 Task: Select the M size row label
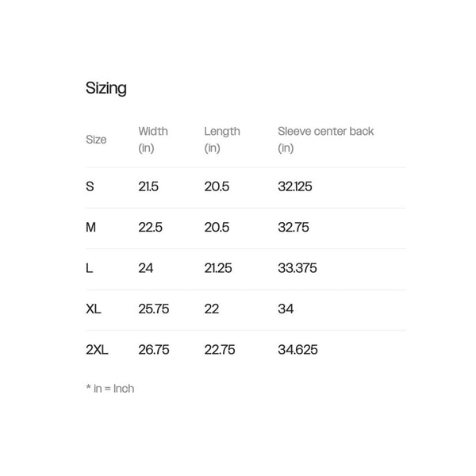[90, 227]
